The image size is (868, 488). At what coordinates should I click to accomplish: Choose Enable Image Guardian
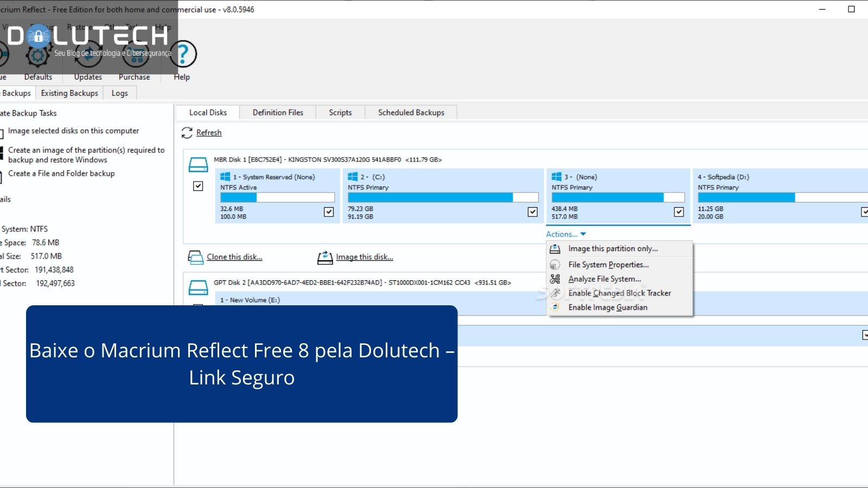coord(620,307)
